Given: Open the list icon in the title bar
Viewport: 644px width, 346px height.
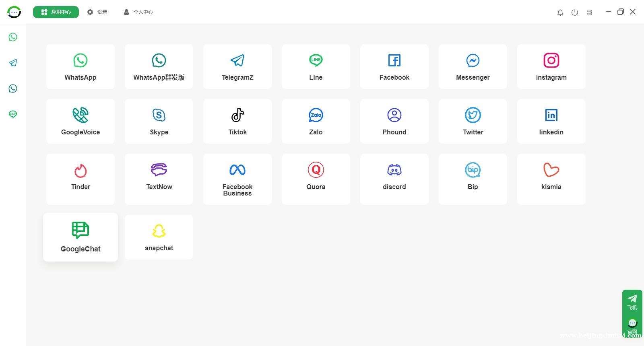Looking at the screenshot, I should 589,12.
